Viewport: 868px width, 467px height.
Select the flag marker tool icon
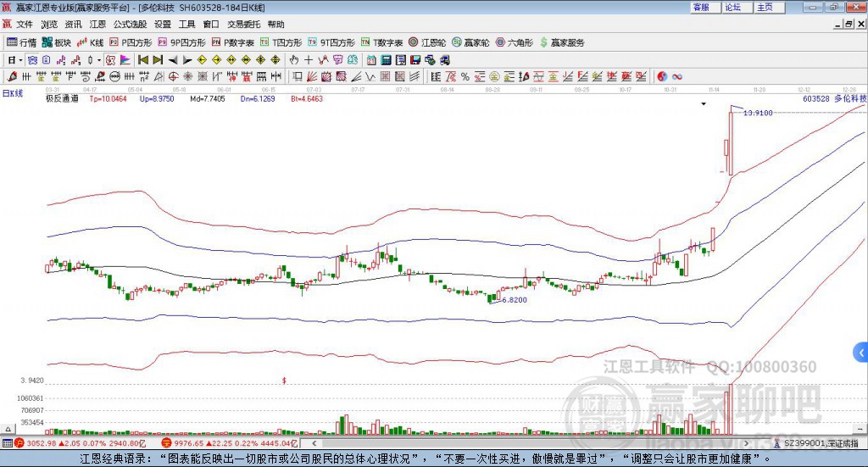pyautogui.click(x=125, y=60)
